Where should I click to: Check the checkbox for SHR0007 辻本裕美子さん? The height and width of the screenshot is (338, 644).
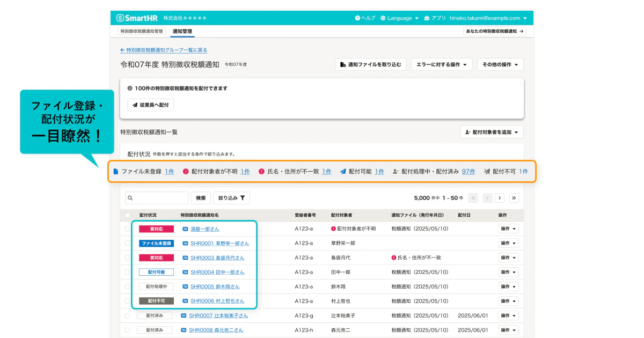(127, 315)
